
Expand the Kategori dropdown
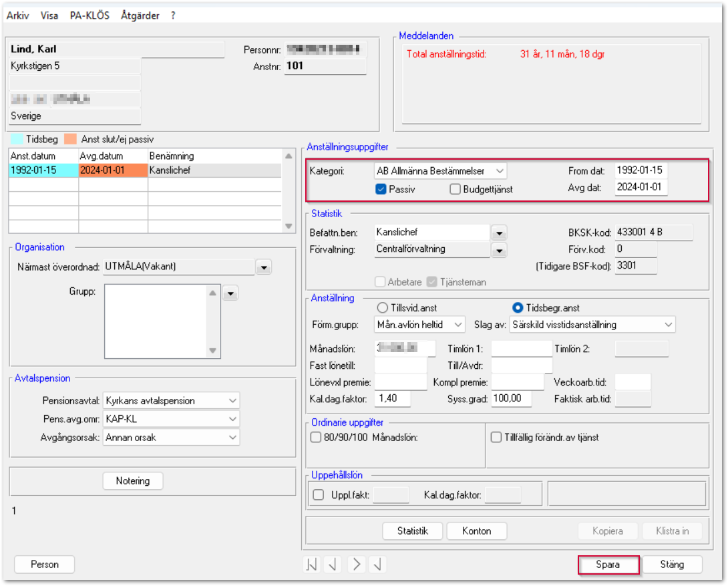[x=500, y=170]
